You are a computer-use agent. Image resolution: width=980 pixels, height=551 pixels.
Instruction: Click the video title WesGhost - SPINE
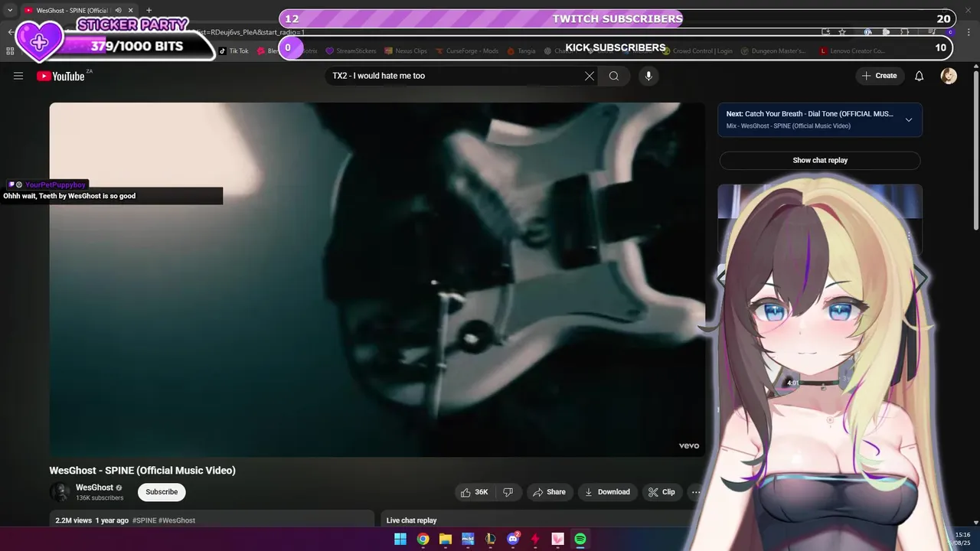[142, 471]
